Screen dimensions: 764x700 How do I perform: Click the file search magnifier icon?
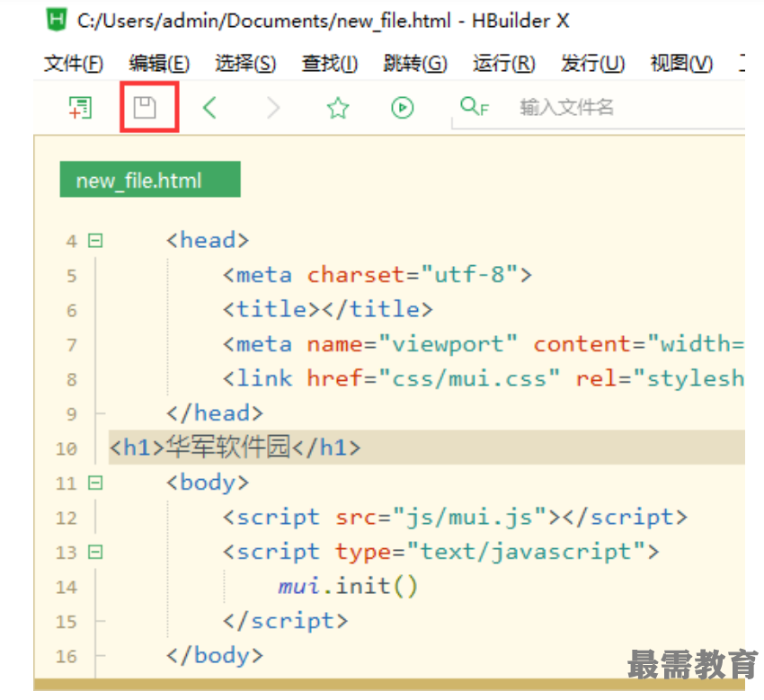[474, 107]
